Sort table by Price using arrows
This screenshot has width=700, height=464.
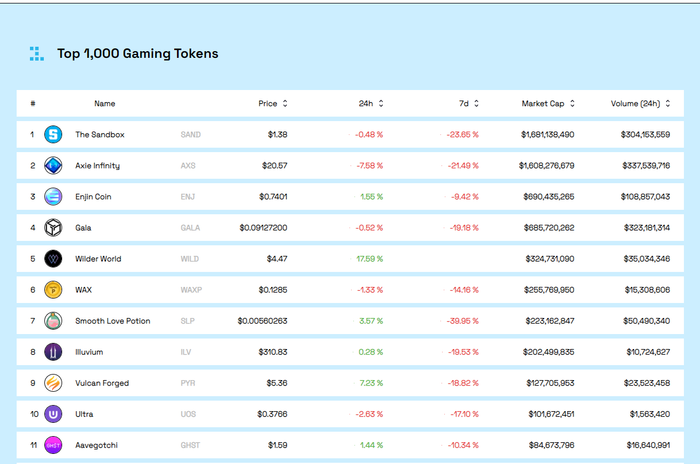pyautogui.click(x=285, y=104)
